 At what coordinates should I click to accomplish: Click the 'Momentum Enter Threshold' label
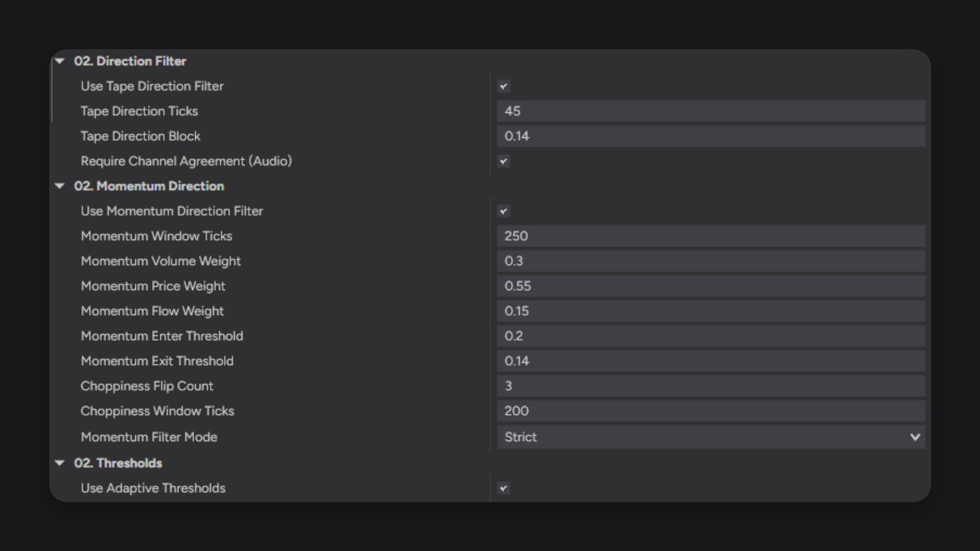[162, 336]
